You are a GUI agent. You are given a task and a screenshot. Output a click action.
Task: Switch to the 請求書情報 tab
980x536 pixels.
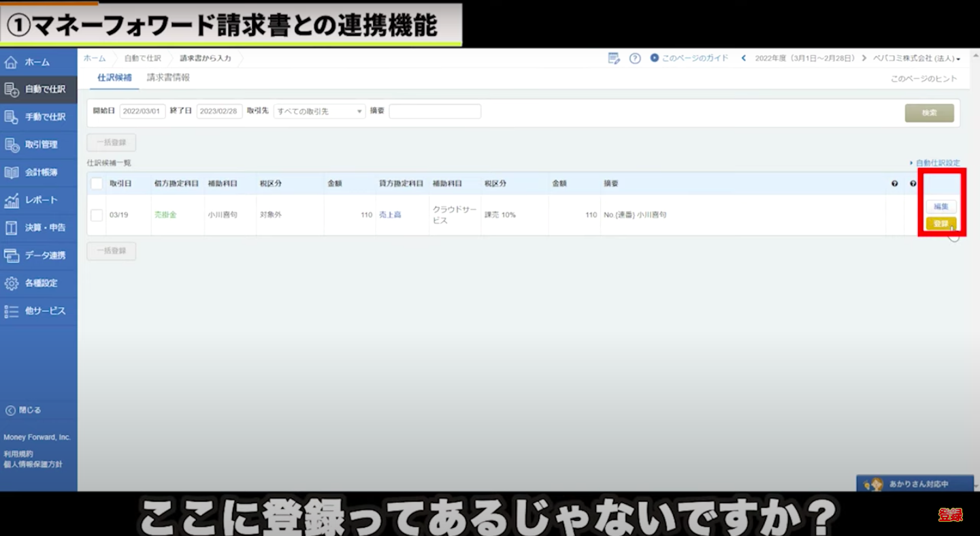click(168, 78)
